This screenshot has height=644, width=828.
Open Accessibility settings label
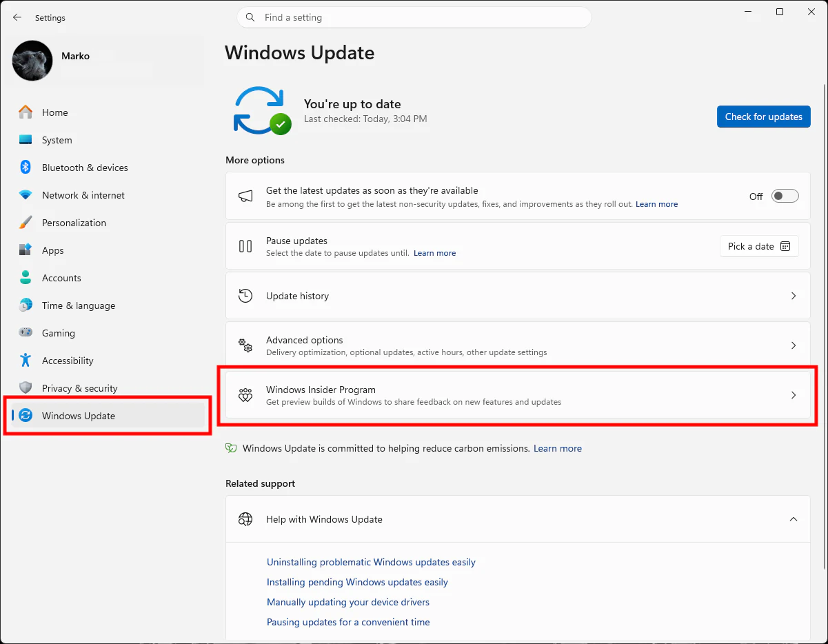tap(68, 361)
